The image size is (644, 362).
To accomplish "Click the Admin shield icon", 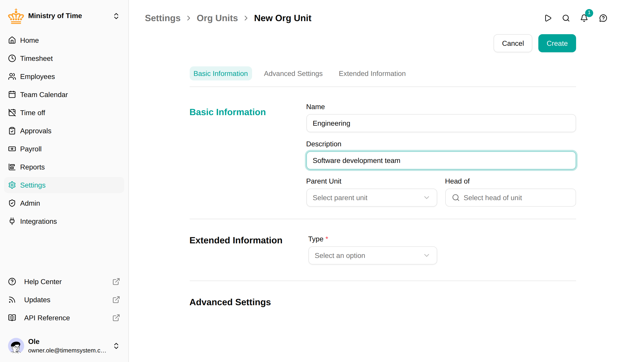I will point(12,203).
